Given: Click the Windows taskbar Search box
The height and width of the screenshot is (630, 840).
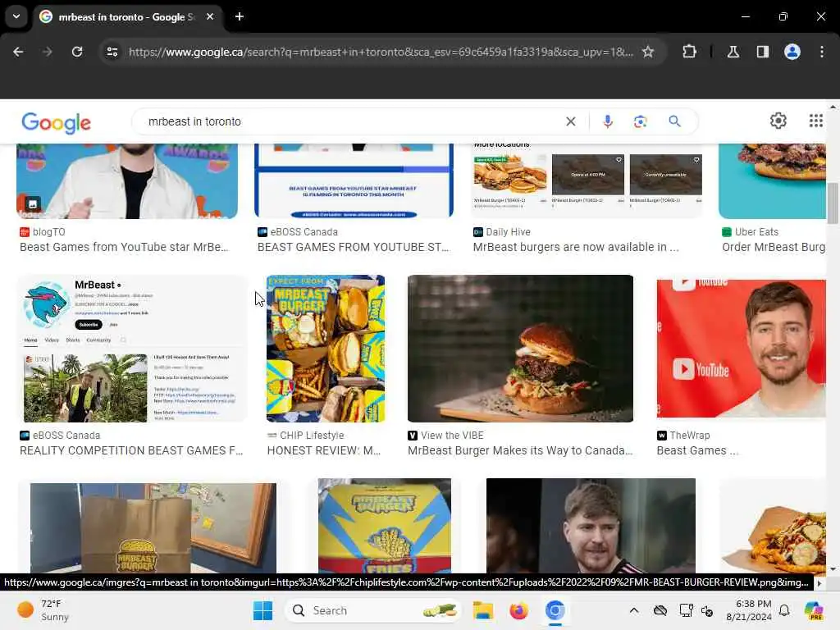Looking at the screenshot, I should [x=373, y=610].
